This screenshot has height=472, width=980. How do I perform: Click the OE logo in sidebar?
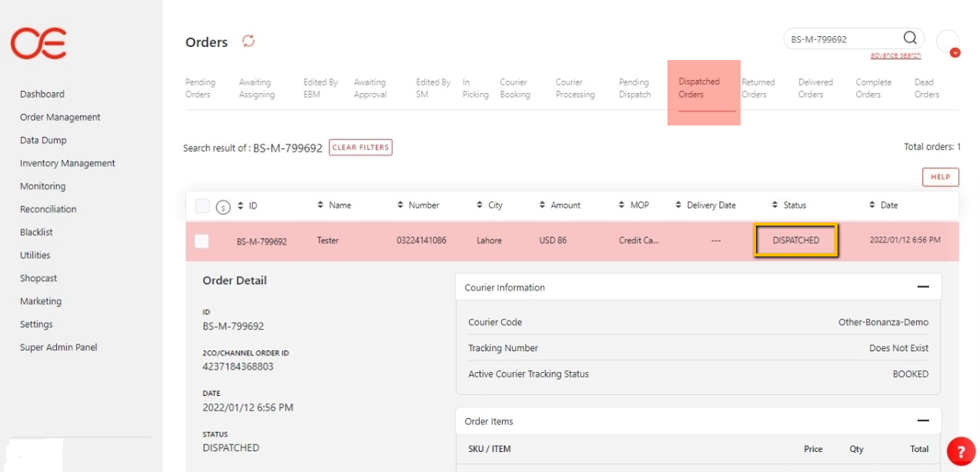[38, 43]
